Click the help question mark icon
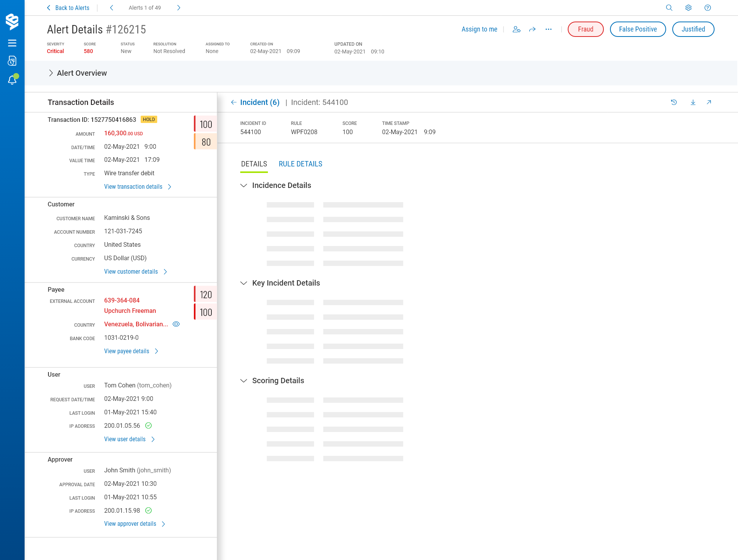Screen dimensions: 738x560 pos(707,8)
